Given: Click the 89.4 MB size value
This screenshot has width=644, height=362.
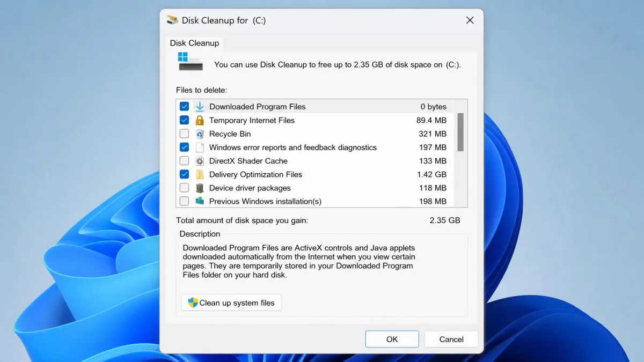Looking at the screenshot, I should pos(431,120).
